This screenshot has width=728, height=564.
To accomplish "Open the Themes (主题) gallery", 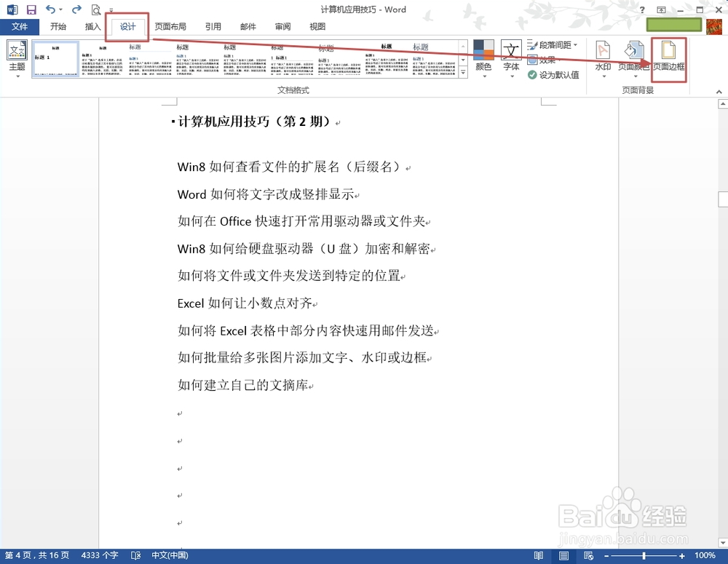I will point(17,58).
